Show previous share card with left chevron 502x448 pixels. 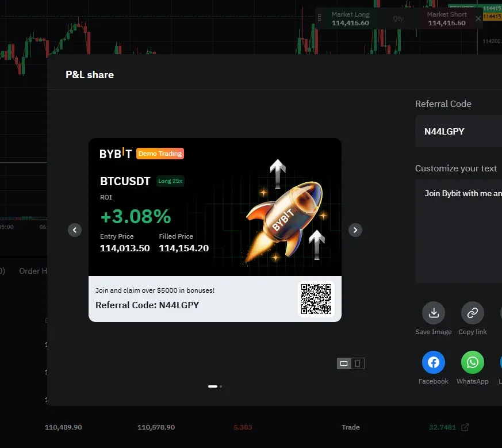(x=75, y=230)
